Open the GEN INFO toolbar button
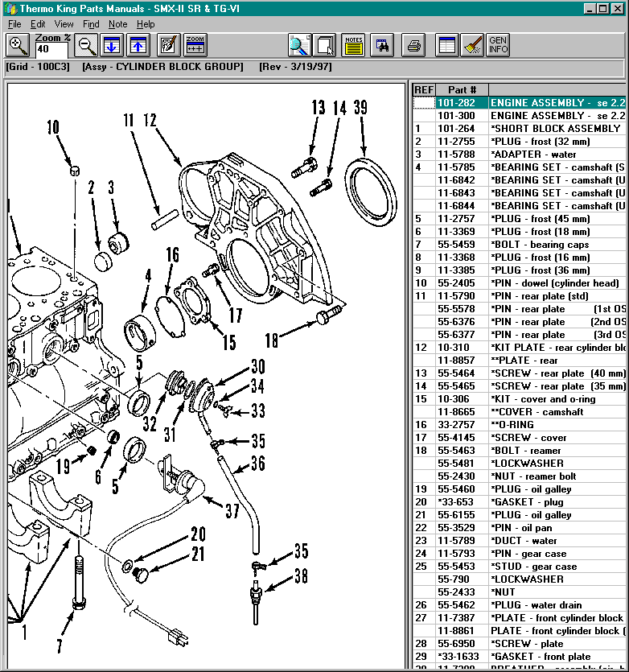The width and height of the screenshot is (629, 672). pyautogui.click(x=498, y=45)
